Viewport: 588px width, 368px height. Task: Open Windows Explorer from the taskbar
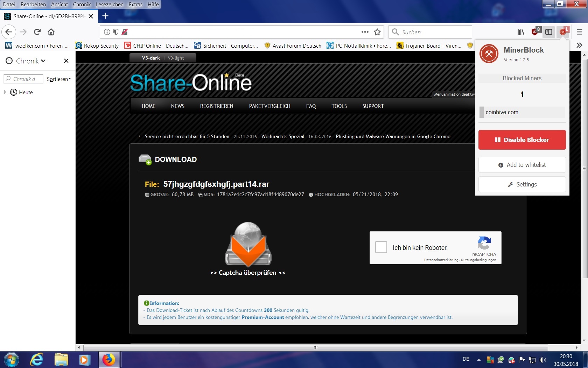coord(61,360)
